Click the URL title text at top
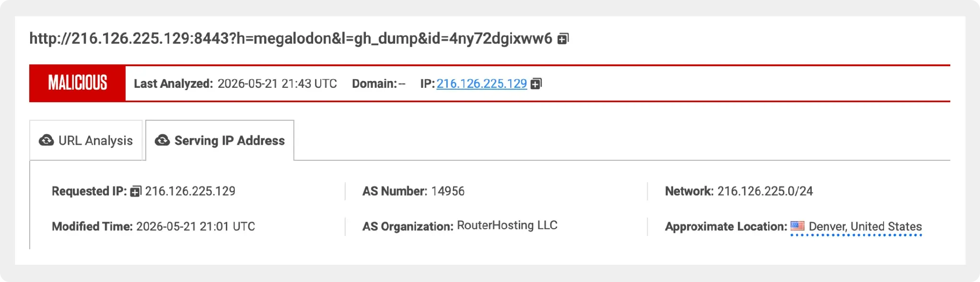The width and height of the screenshot is (980, 282). tap(291, 38)
